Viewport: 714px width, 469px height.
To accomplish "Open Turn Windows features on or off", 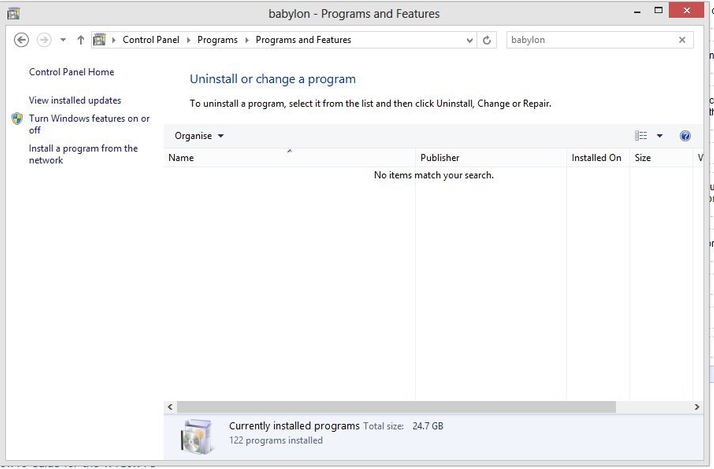I will (89, 124).
